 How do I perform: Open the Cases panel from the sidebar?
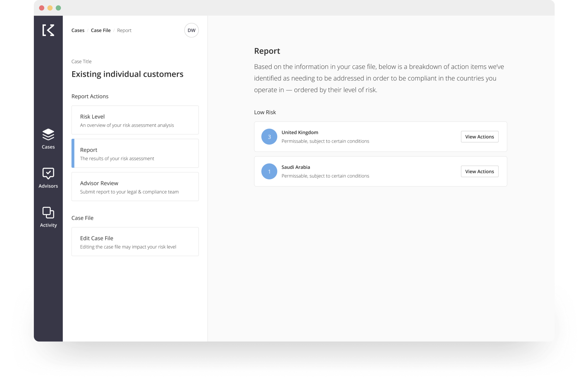point(48,139)
